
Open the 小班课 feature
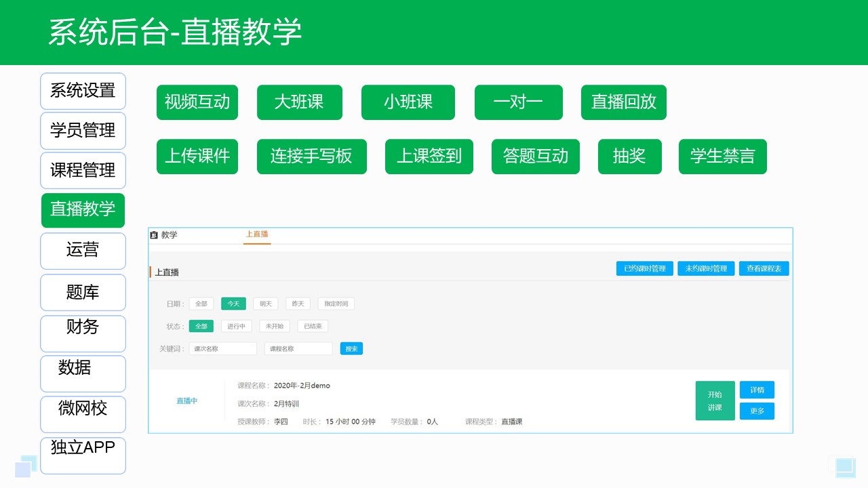pyautogui.click(x=408, y=102)
